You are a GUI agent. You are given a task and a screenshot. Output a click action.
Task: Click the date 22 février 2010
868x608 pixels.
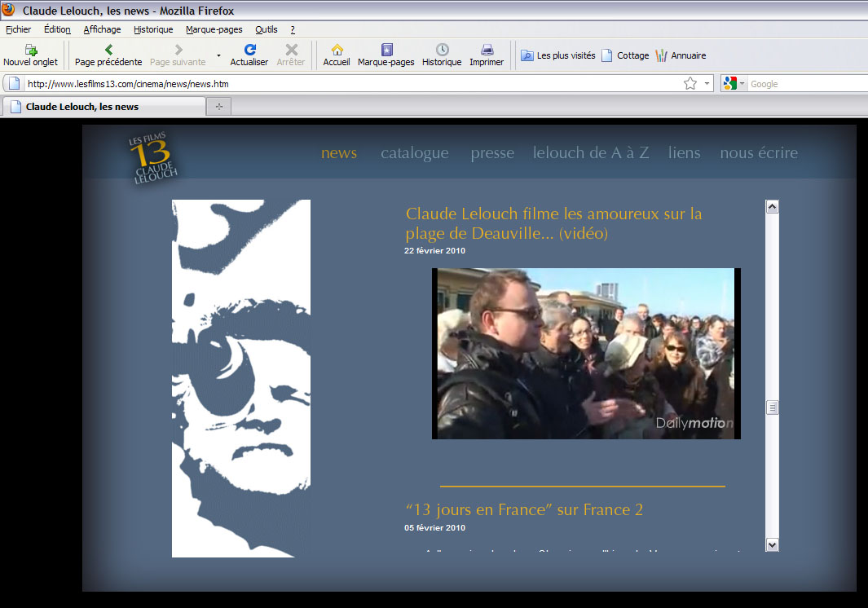coord(434,251)
